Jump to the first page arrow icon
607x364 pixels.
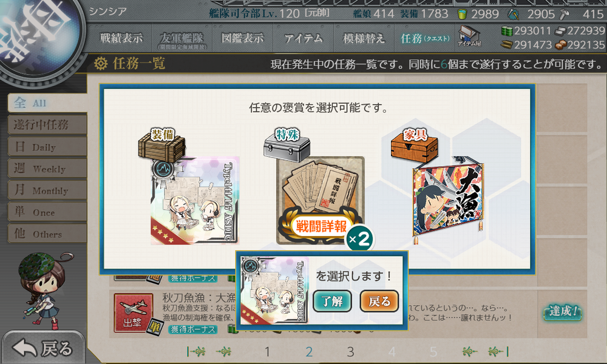pyautogui.click(x=196, y=352)
